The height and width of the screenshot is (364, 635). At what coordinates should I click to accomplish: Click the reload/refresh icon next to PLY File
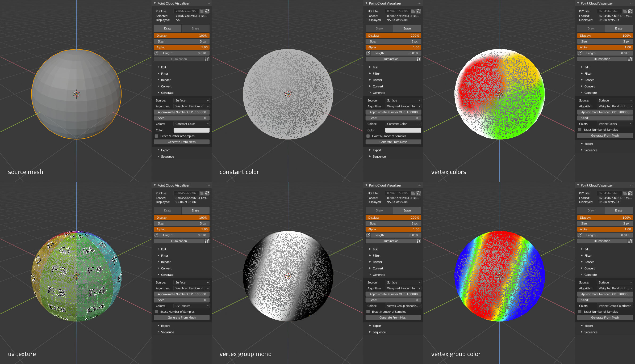[209, 11]
